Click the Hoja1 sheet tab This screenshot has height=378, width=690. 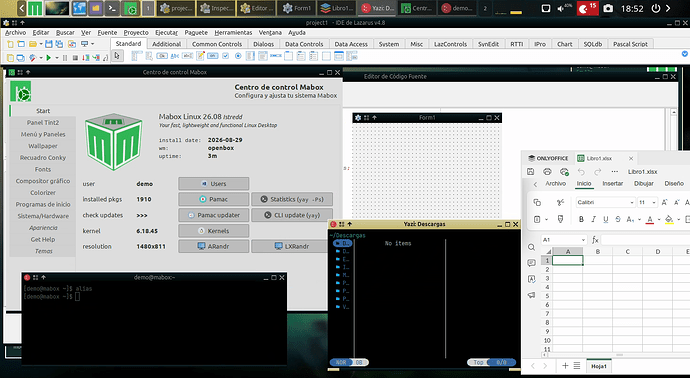click(x=598, y=366)
